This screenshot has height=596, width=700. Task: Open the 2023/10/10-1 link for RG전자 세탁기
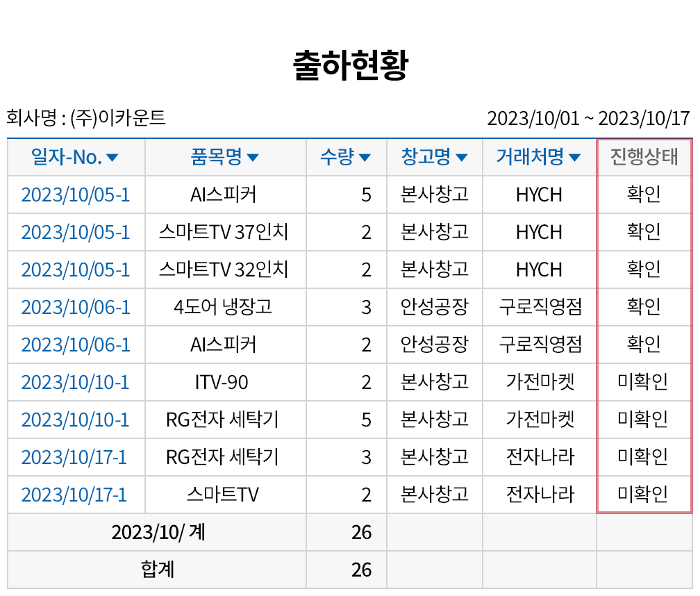point(76,420)
